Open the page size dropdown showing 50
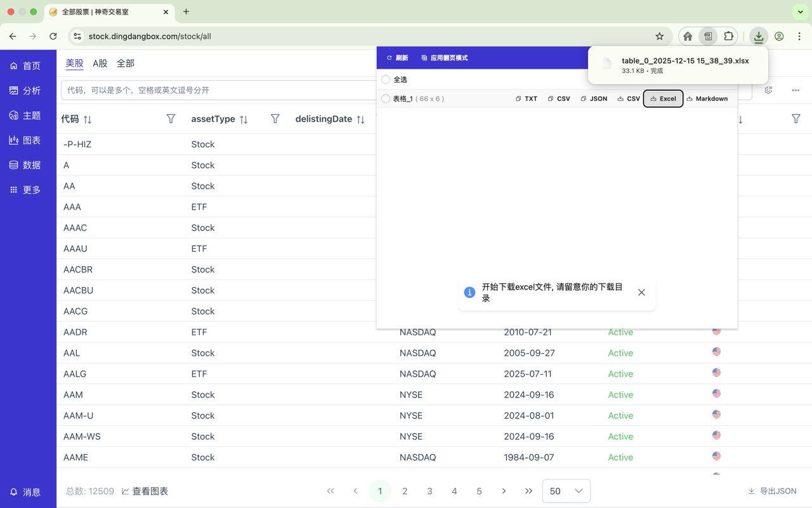The width and height of the screenshot is (812, 508). (566, 491)
